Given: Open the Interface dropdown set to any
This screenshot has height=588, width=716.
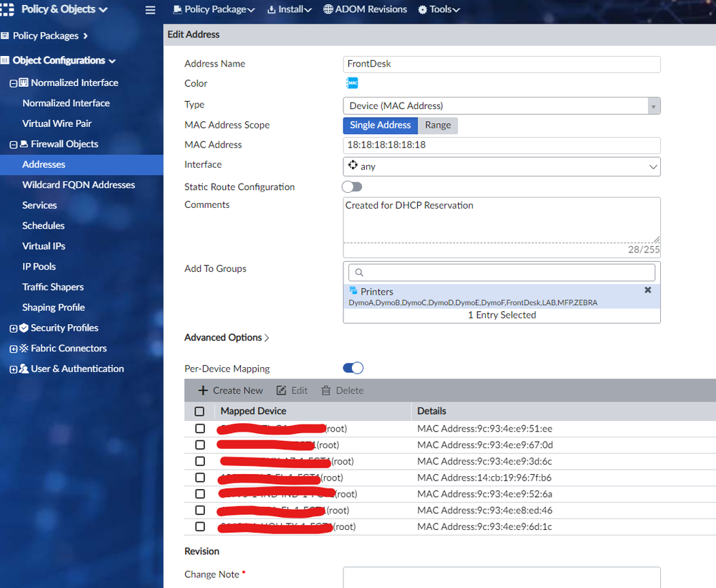Looking at the screenshot, I should [x=501, y=166].
